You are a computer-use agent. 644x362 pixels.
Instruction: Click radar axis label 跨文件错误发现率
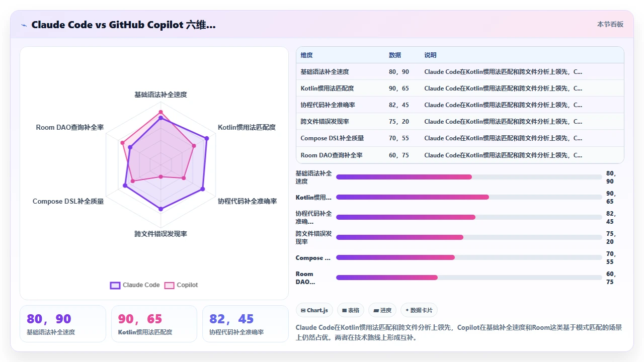tap(160, 234)
